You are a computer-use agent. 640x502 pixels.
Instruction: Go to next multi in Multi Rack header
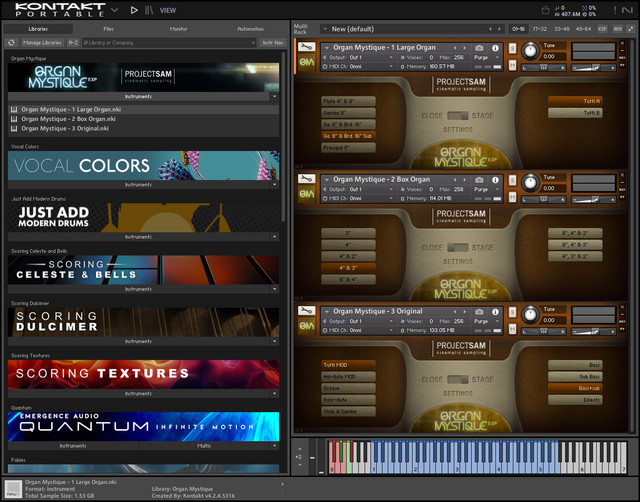pyautogui.click(x=499, y=29)
